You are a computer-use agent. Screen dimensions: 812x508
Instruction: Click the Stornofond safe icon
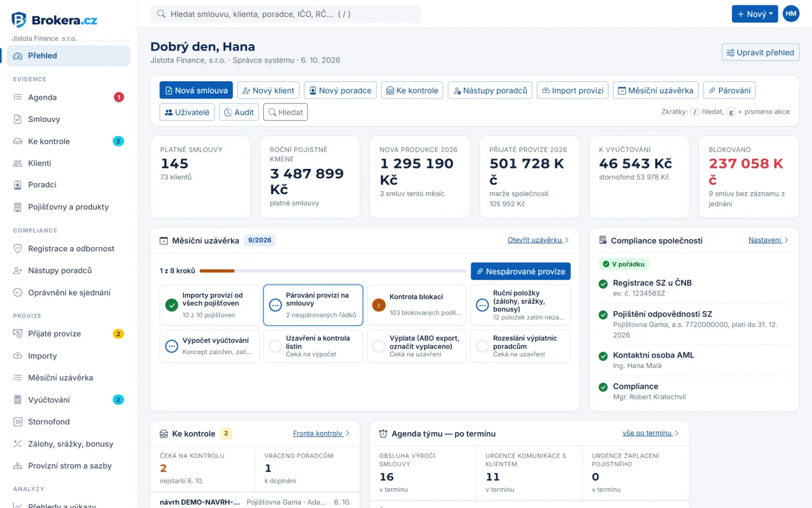pyautogui.click(x=17, y=422)
